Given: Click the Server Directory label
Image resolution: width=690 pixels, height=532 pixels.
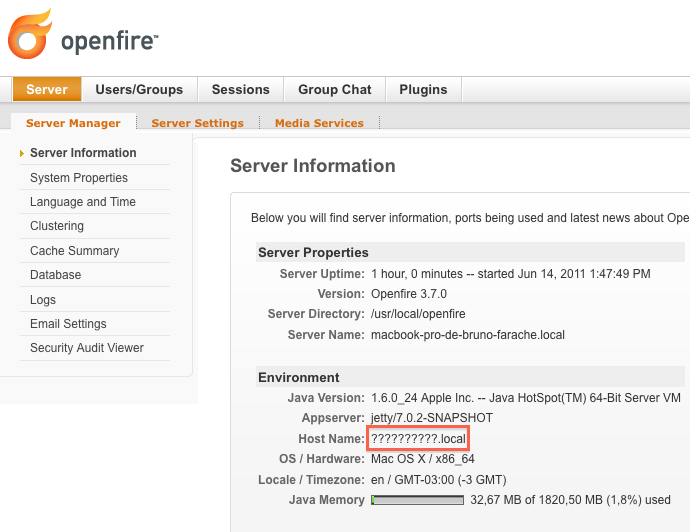Looking at the screenshot, I should [x=316, y=314].
